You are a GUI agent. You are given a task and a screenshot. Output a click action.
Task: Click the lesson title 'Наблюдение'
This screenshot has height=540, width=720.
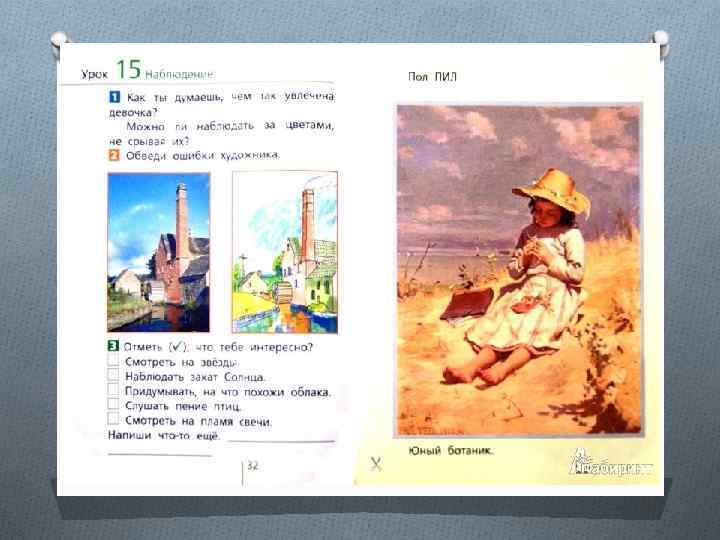point(180,74)
